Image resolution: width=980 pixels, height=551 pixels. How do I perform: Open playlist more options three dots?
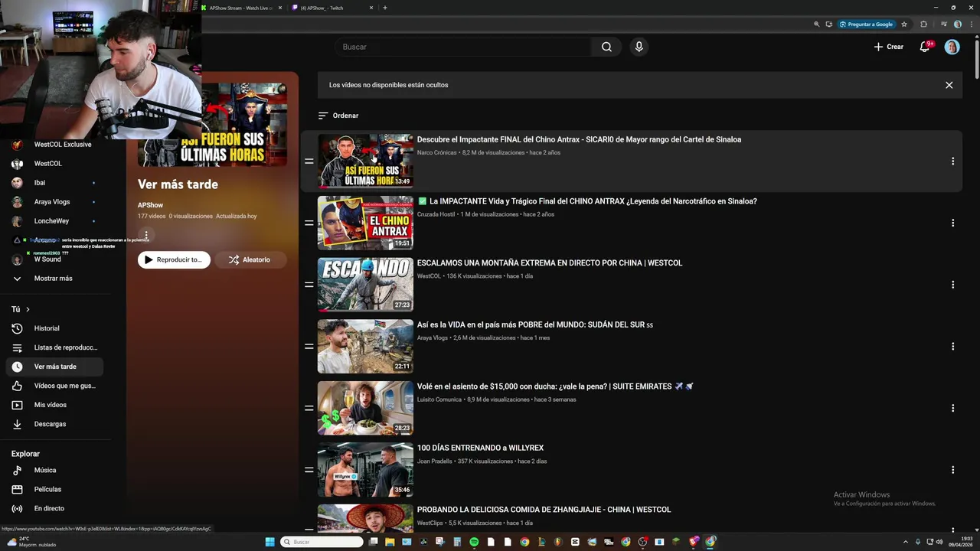[146, 235]
